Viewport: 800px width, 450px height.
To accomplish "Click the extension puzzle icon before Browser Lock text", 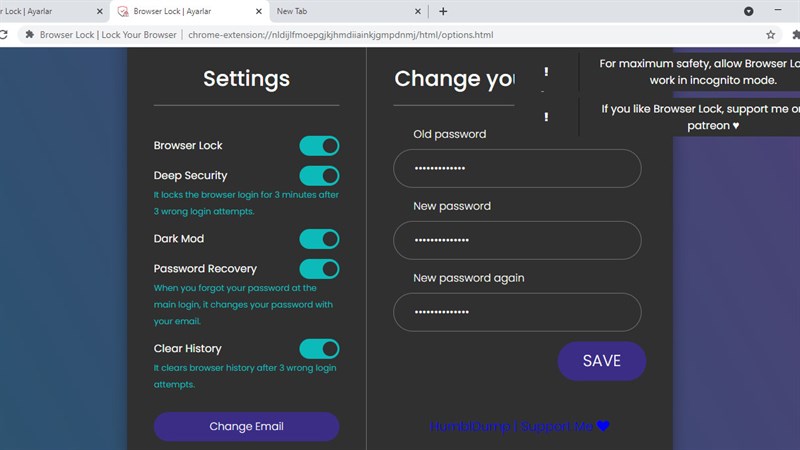I will (30, 35).
